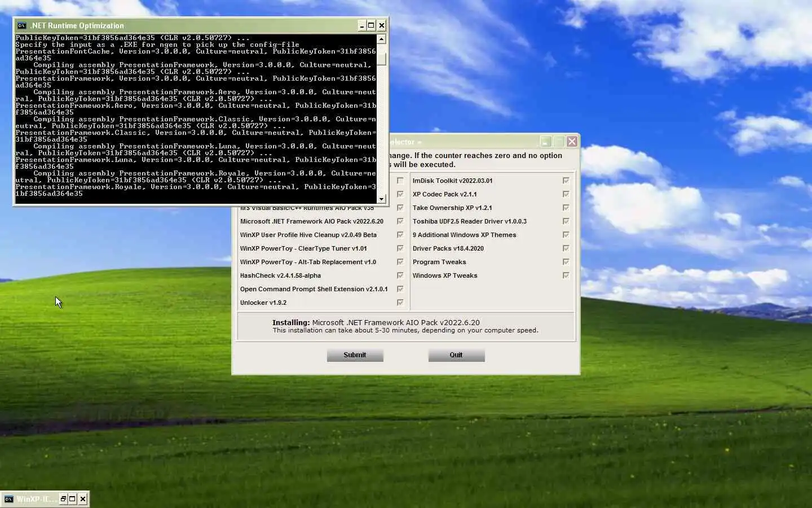Toggle Take Ownership XP v1.2.1 checkbox

click(x=566, y=208)
